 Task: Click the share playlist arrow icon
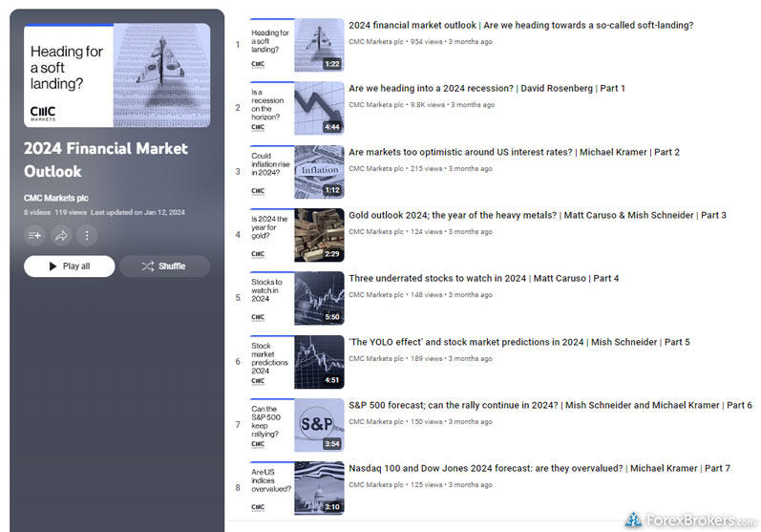[x=61, y=235]
